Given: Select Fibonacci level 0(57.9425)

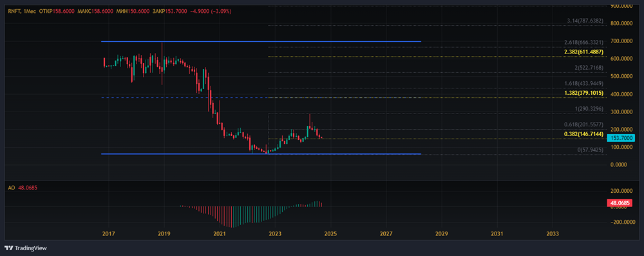Looking at the screenshot, I should [x=590, y=150].
